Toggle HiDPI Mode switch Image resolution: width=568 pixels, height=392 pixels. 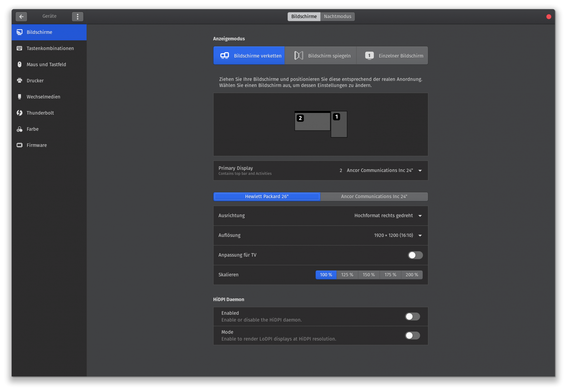coord(412,336)
